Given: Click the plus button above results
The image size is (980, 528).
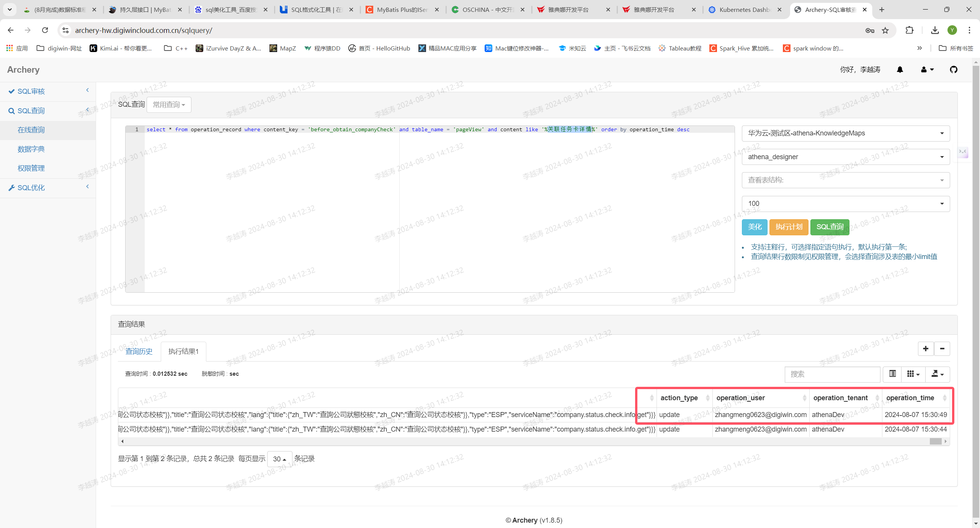Looking at the screenshot, I should pos(926,349).
